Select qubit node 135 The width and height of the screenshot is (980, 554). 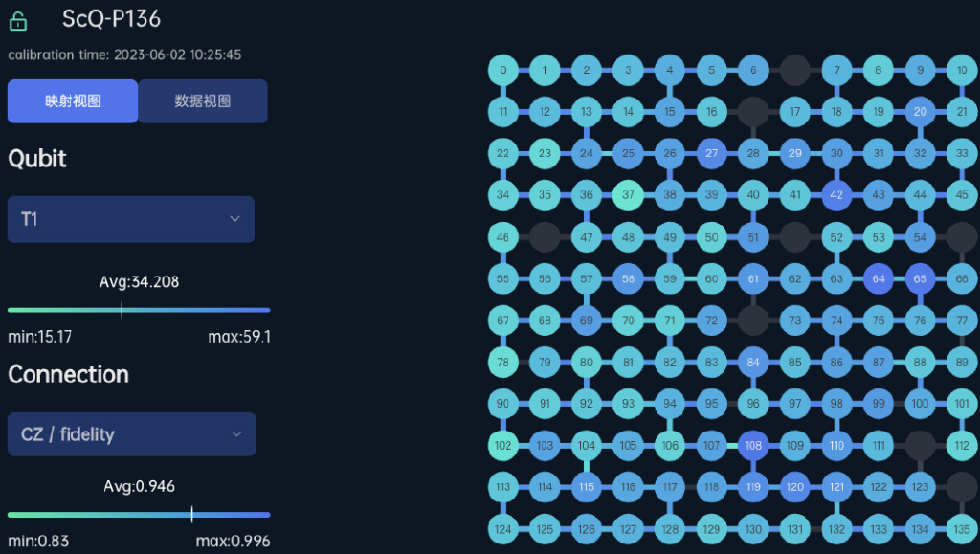point(962,528)
